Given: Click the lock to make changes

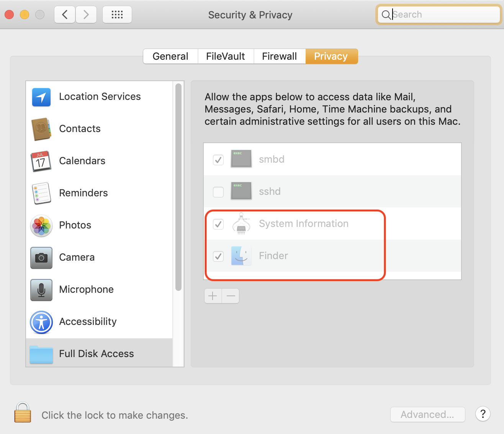Looking at the screenshot, I should point(22,413).
